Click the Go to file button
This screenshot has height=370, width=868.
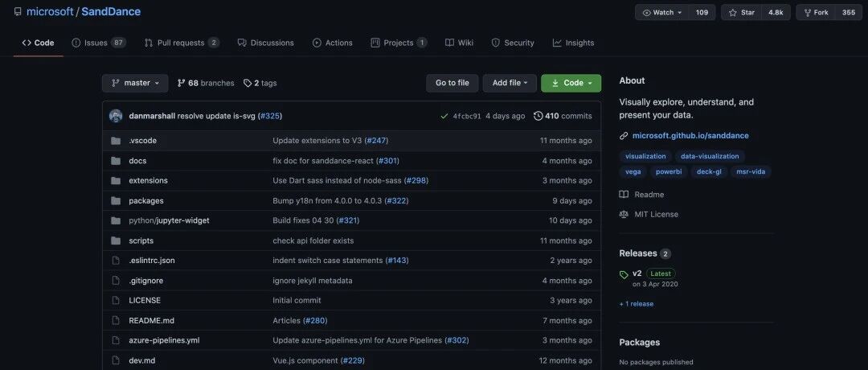tap(452, 83)
